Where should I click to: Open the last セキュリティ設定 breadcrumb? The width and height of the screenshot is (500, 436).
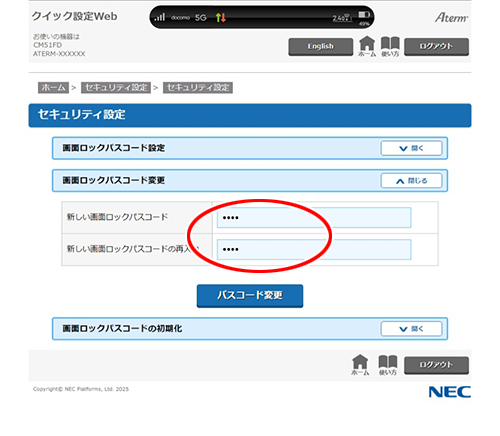[198, 88]
